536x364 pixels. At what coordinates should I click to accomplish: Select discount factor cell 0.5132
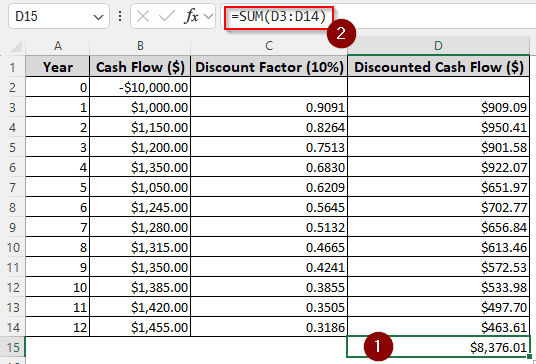[269, 227]
